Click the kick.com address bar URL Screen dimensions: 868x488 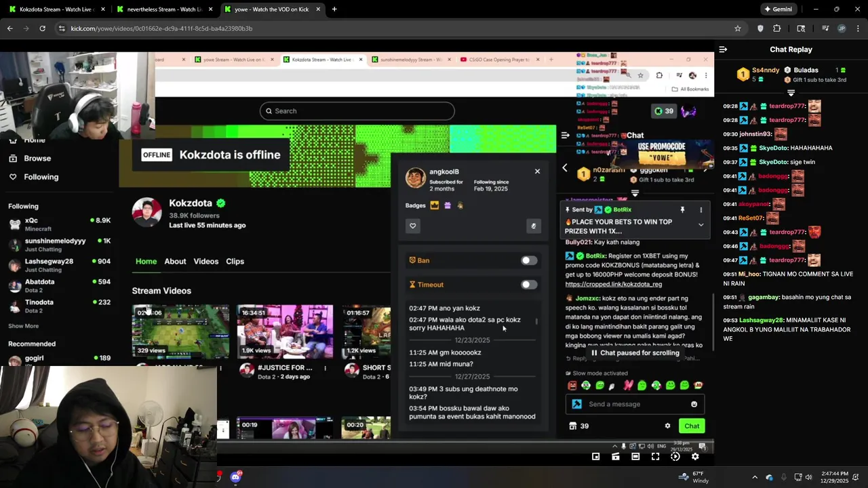pyautogui.click(x=161, y=28)
